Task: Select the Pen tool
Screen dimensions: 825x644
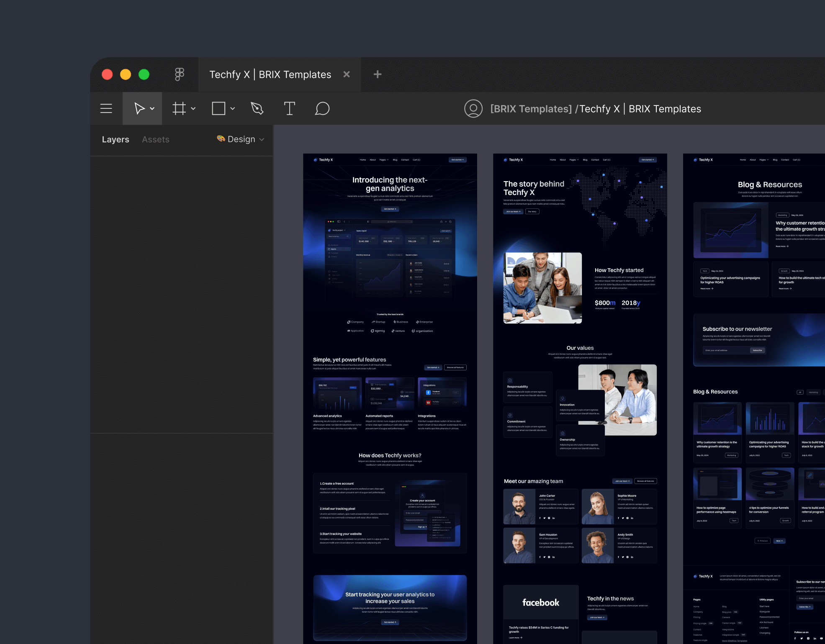Action: tap(257, 109)
